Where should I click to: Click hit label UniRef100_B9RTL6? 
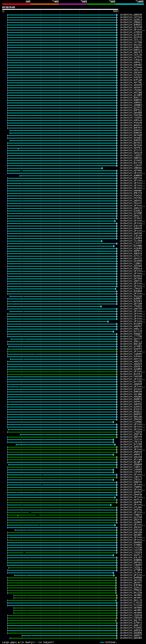coord(131,50)
